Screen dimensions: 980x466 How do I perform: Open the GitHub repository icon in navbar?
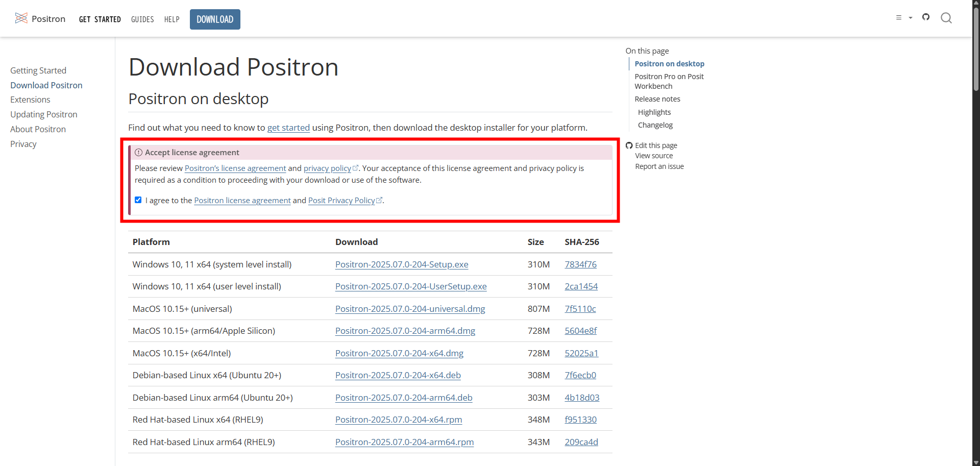[x=926, y=17]
